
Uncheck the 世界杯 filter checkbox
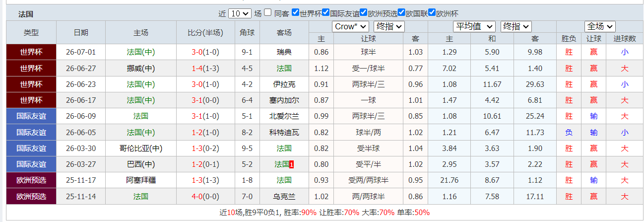pyautogui.click(x=295, y=13)
